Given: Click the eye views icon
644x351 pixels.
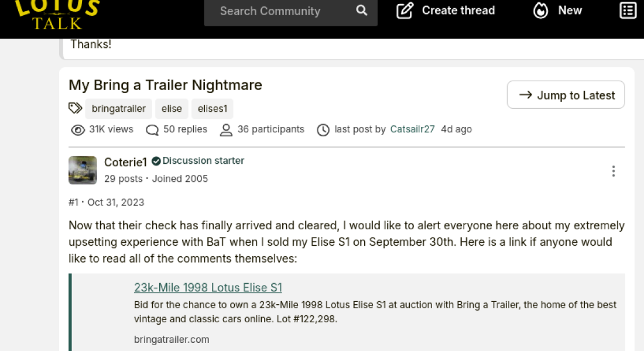Looking at the screenshot, I should (x=78, y=130).
